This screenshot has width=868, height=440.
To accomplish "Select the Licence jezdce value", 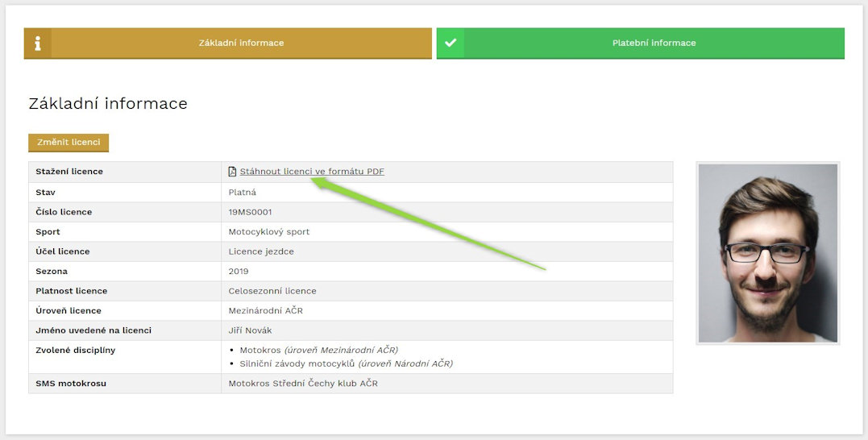I will [x=261, y=251].
